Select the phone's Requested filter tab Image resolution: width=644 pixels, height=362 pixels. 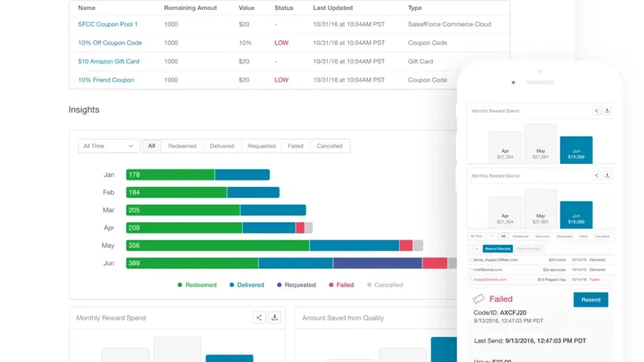(x=564, y=237)
